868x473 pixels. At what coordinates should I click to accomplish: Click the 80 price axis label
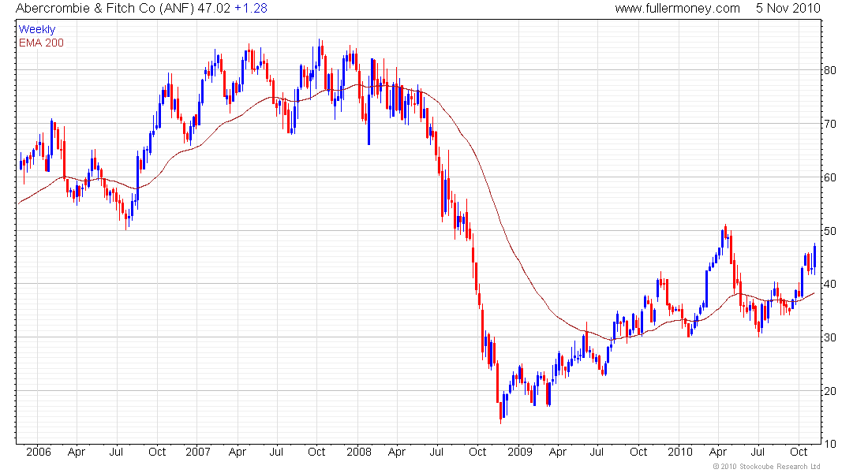[830, 70]
